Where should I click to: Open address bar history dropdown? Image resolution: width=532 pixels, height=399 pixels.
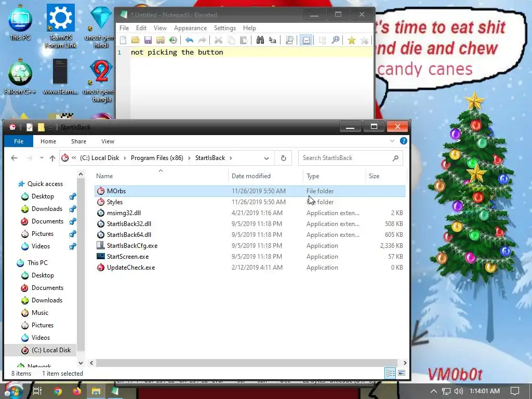click(267, 158)
